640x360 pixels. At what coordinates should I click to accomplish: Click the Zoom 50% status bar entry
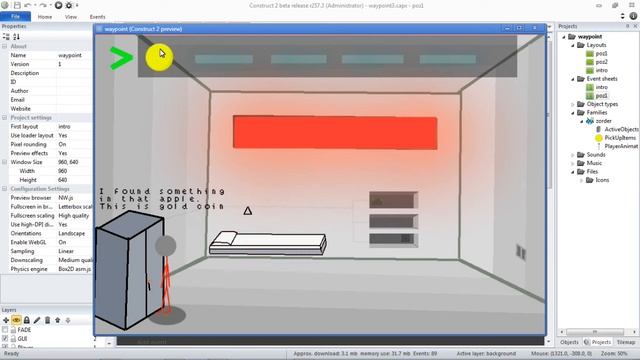pos(613,353)
